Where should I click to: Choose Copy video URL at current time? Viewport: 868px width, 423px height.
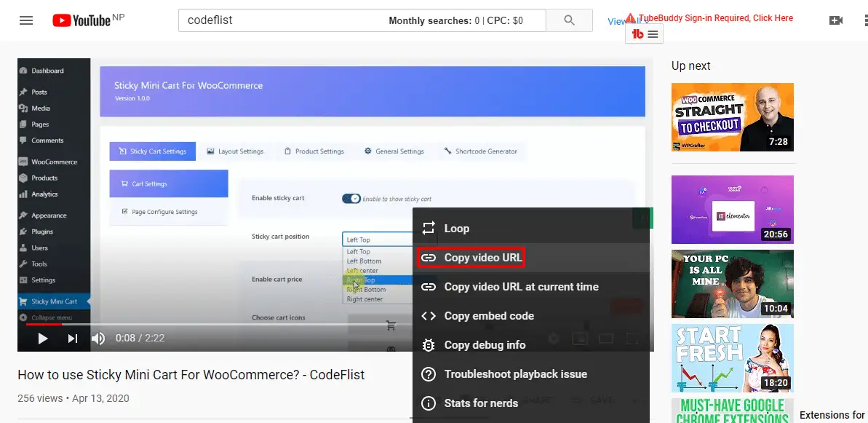click(x=521, y=287)
